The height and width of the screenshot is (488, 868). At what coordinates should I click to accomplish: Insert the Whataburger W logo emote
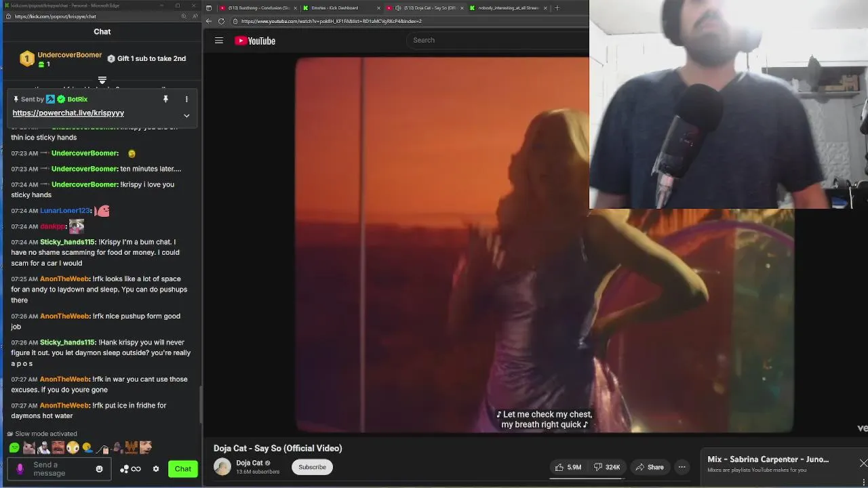click(132, 448)
